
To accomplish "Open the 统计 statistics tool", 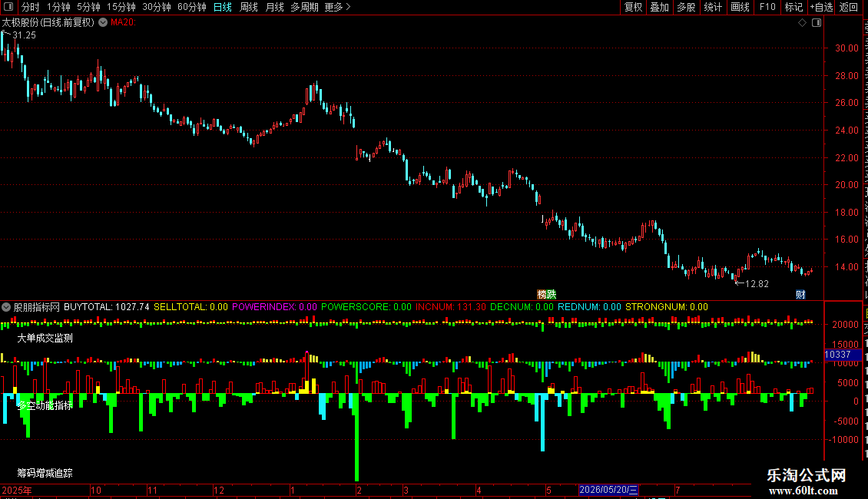I will 713,7.
